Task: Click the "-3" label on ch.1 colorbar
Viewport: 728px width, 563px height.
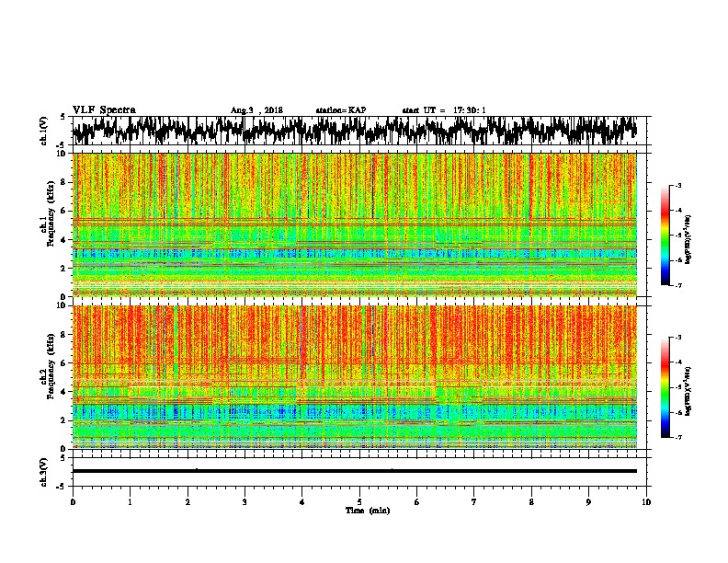Action: [x=678, y=185]
